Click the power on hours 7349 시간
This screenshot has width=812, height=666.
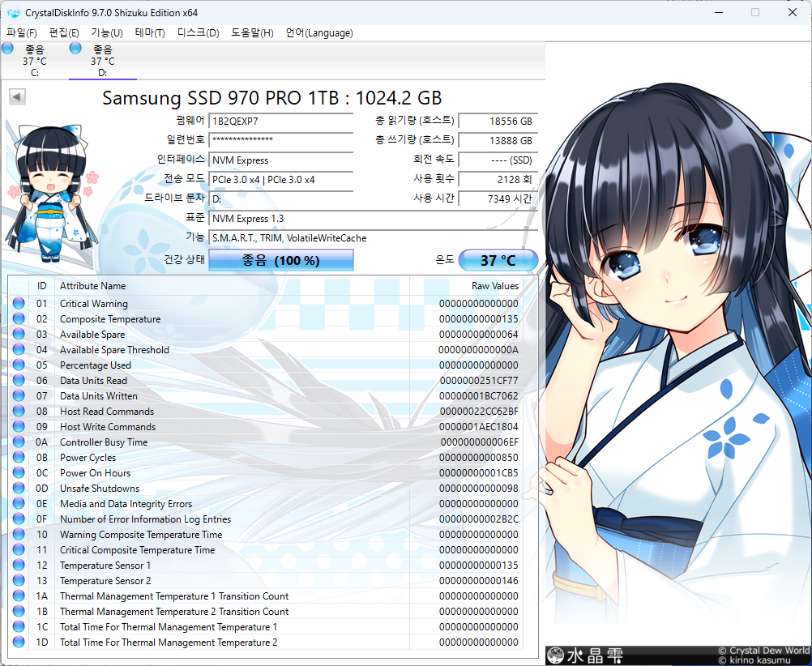pos(498,199)
